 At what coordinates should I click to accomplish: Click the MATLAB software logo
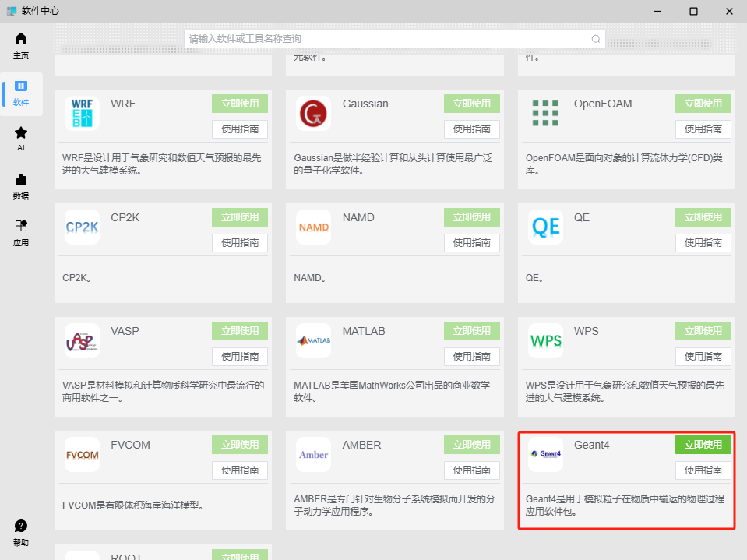(313, 341)
